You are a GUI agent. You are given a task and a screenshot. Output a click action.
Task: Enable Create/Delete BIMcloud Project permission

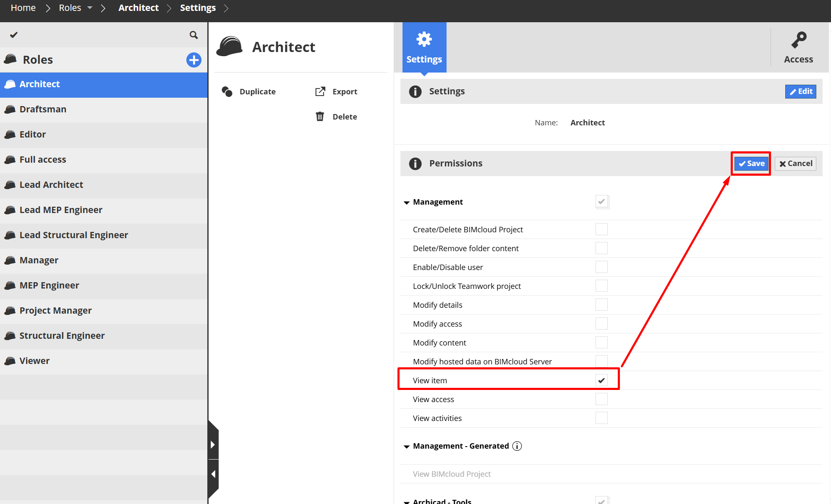coord(602,229)
